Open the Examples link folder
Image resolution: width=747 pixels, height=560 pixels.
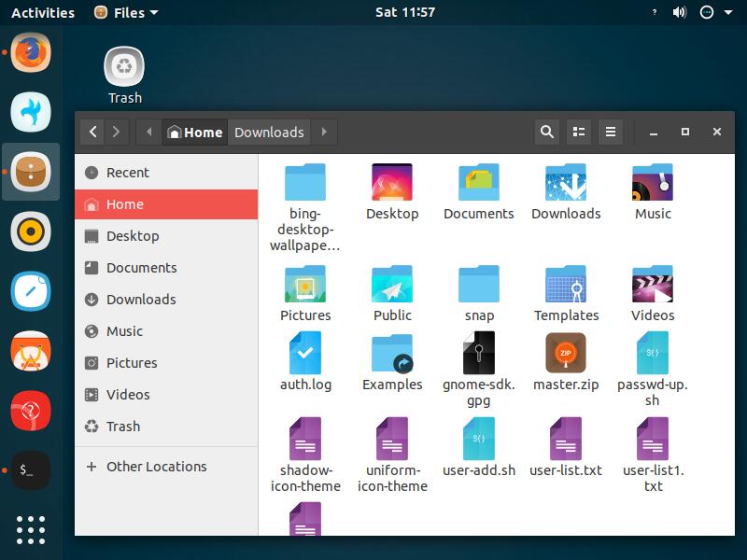coord(391,354)
